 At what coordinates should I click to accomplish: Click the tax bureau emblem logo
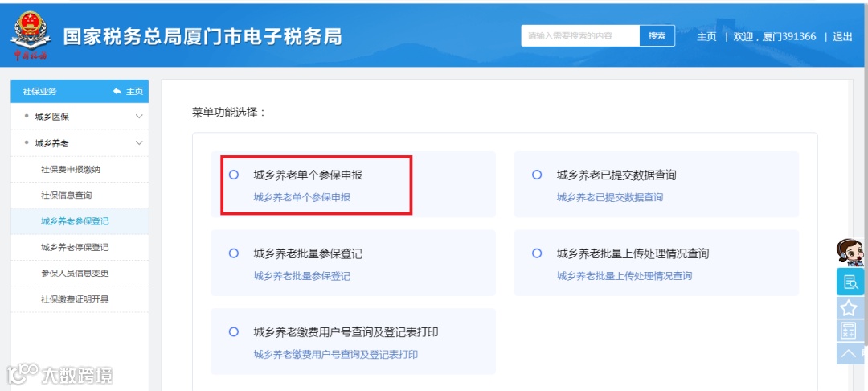pos(31,36)
